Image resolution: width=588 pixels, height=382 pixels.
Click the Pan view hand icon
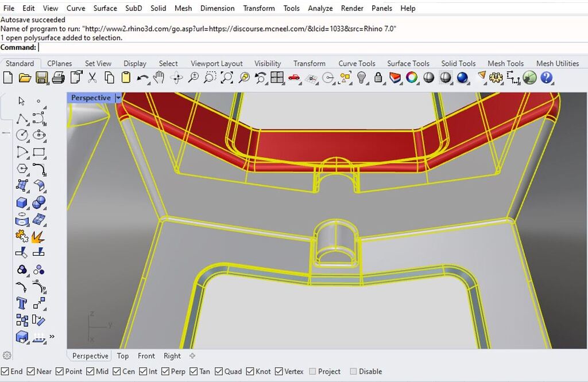pyautogui.click(x=159, y=77)
